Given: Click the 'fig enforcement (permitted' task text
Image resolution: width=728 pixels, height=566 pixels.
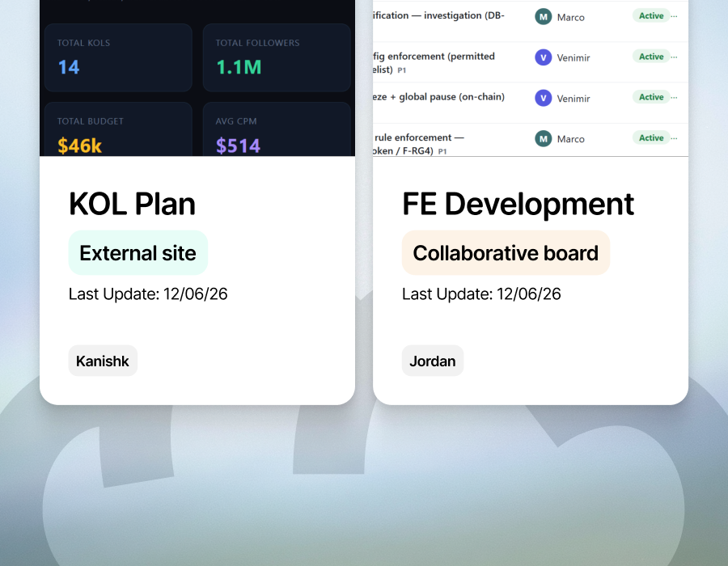Looking at the screenshot, I should coord(434,56).
